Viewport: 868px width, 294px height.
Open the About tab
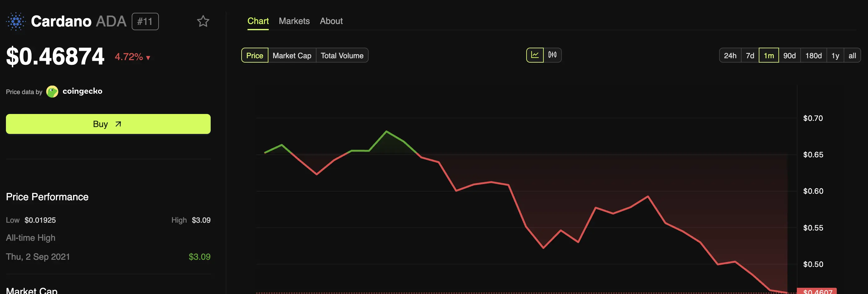coord(331,21)
